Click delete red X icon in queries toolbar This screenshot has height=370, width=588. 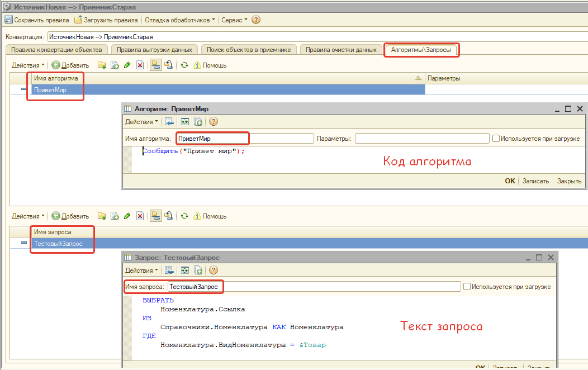click(140, 216)
